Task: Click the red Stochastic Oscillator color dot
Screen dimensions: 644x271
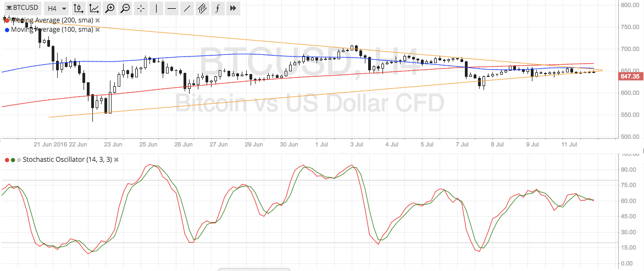Action: 7,160
